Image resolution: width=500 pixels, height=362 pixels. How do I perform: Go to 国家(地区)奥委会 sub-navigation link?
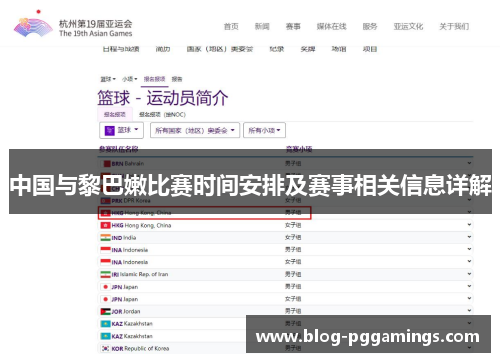[220, 49]
